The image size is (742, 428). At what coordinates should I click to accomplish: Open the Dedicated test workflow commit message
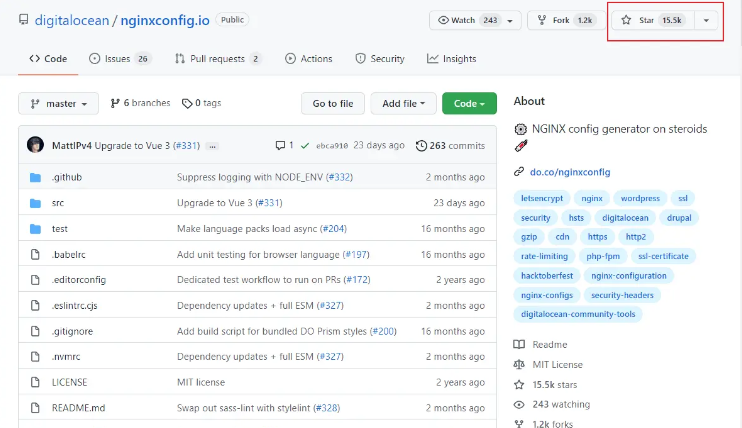pyautogui.click(x=259, y=280)
